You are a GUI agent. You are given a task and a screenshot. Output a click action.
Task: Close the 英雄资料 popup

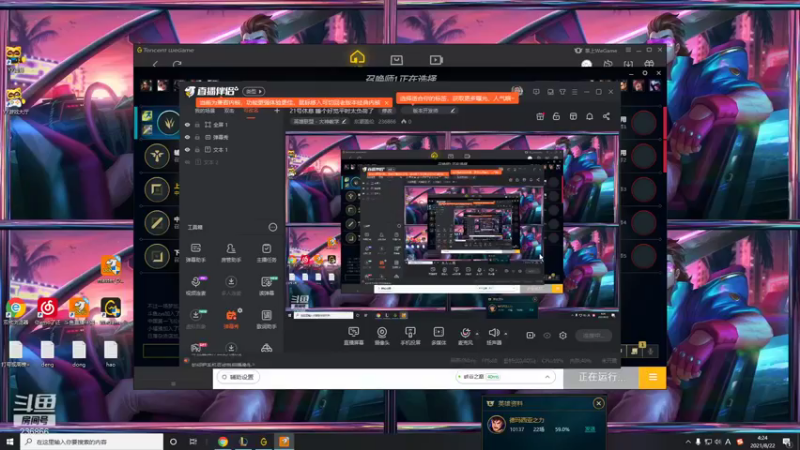598,404
